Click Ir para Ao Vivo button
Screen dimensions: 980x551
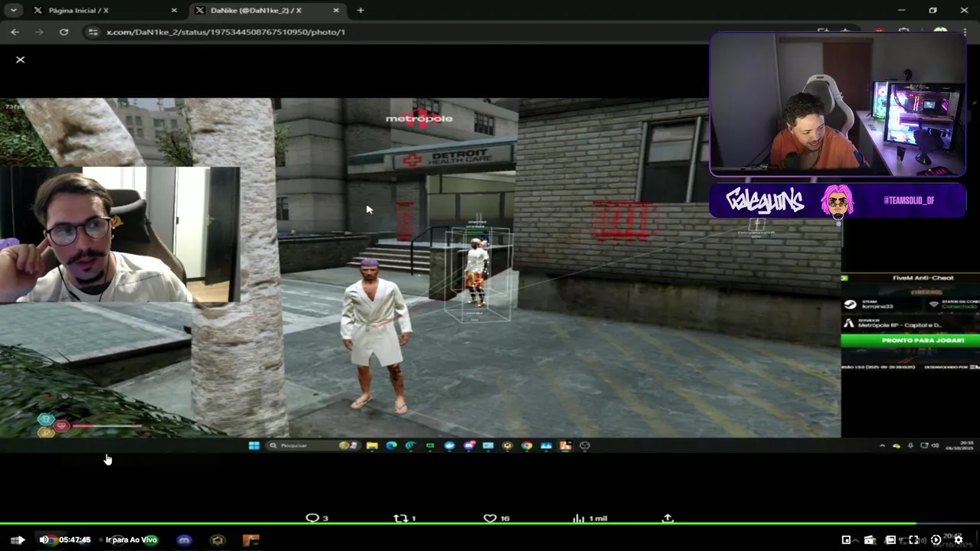point(131,540)
